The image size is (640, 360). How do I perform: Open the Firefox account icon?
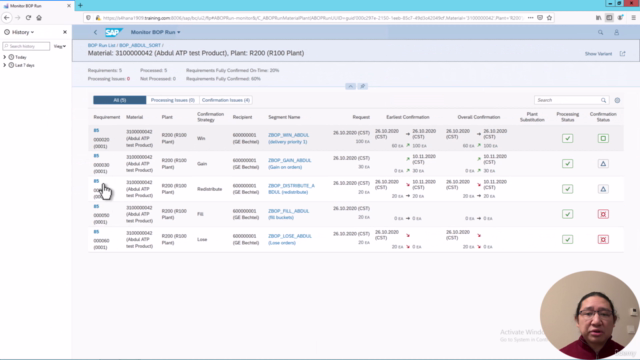(620, 18)
